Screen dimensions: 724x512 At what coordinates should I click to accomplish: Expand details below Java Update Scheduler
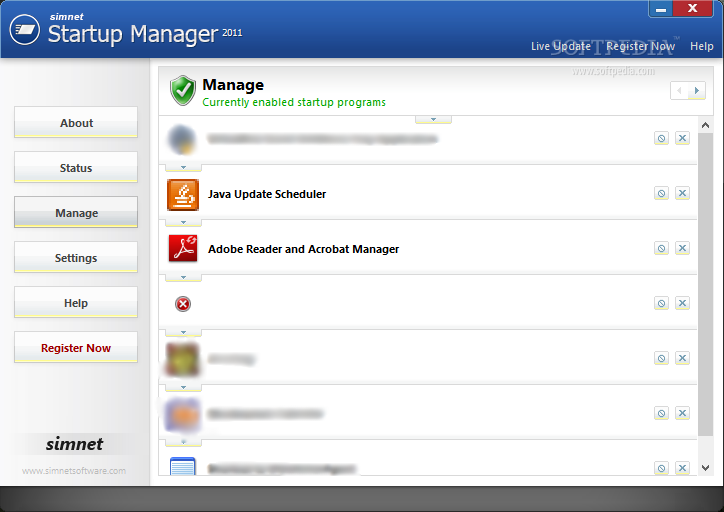(x=183, y=223)
